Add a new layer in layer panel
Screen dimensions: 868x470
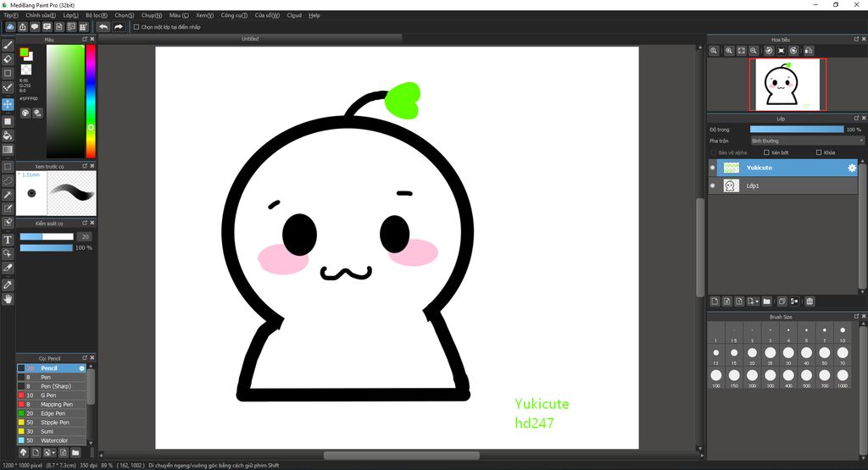(715, 301)
